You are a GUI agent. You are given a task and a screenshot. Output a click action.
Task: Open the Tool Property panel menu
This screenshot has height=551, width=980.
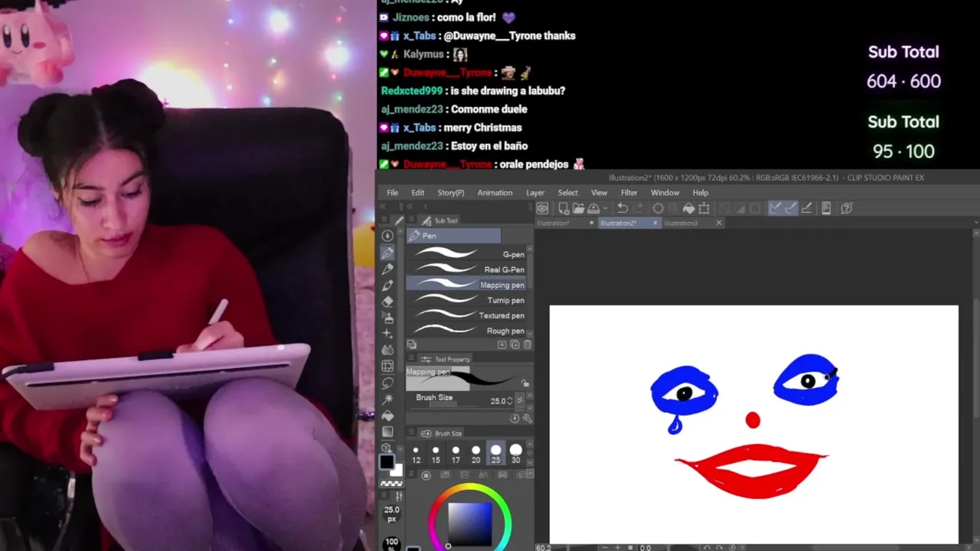click(411, 359)
